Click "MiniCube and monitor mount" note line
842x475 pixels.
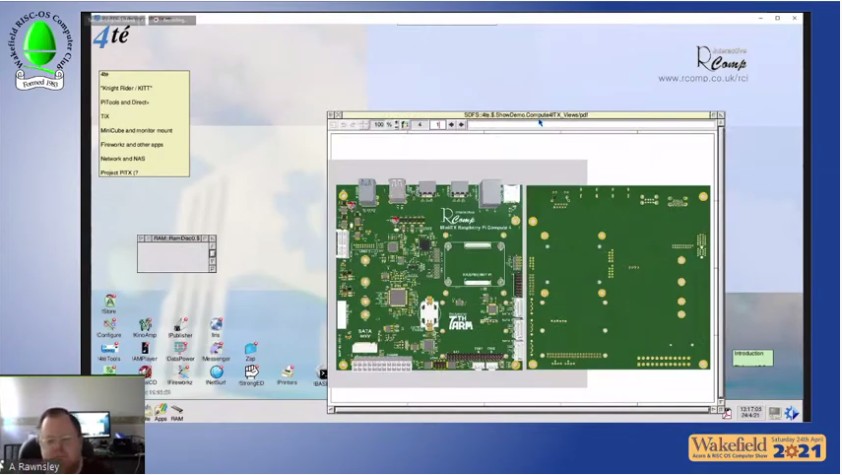pos(136,130)
